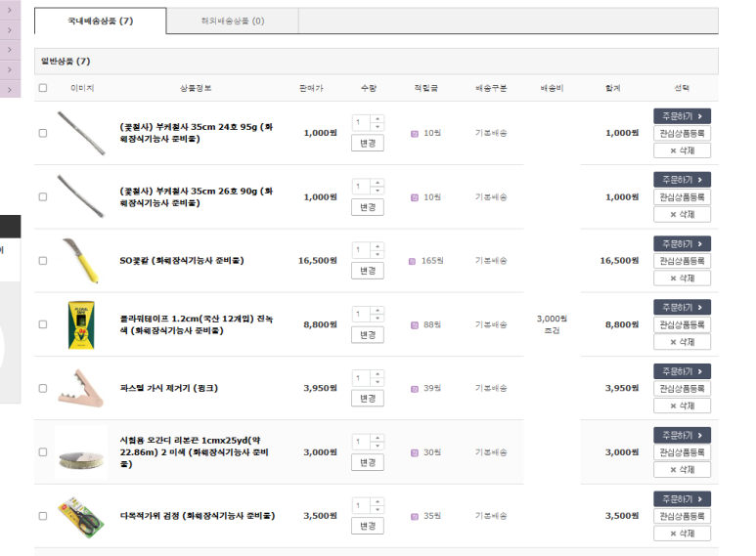Switch to 국내배송상품 (7) tab
Screen dimensions: 756x556
click(101, 21)
